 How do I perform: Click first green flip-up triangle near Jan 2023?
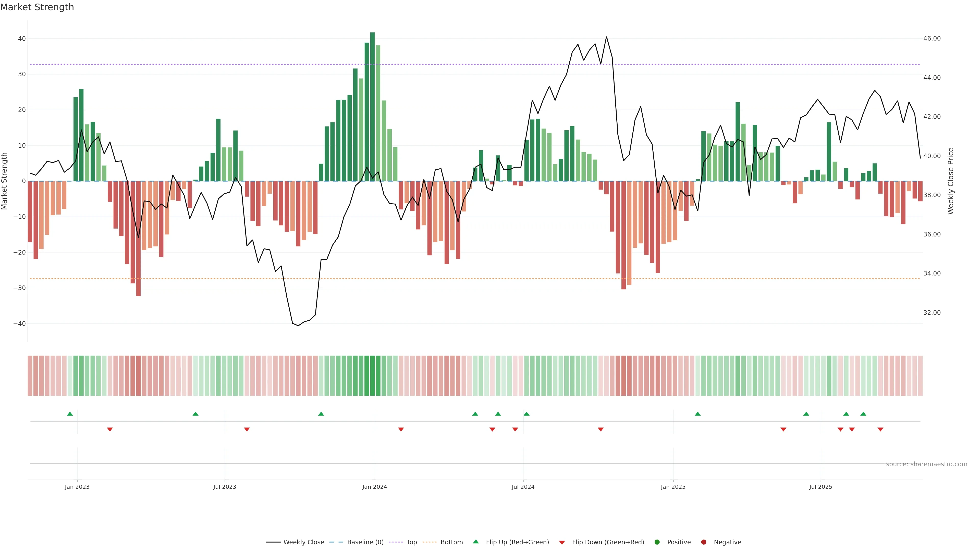pyautogui.click(x=70, y=414)
